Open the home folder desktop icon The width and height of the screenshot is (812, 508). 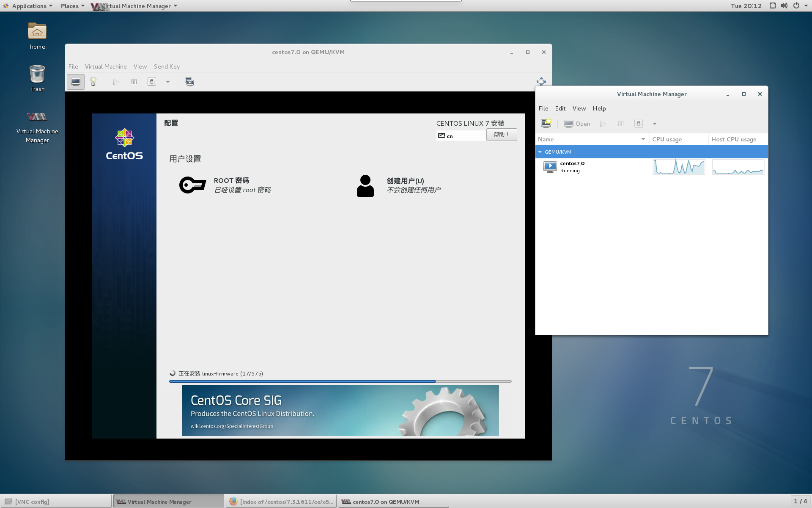coord(37,36)
